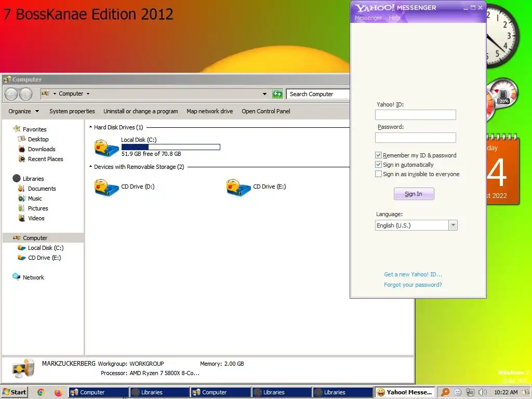The width and height of the screenshot is (532, 399).
Task: Click the Sign In button
Action: 414,194
